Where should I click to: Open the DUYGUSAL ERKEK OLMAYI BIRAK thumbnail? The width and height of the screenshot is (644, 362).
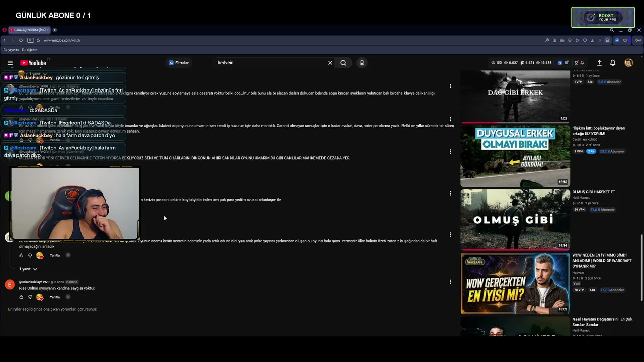click(x=515, y=156)
